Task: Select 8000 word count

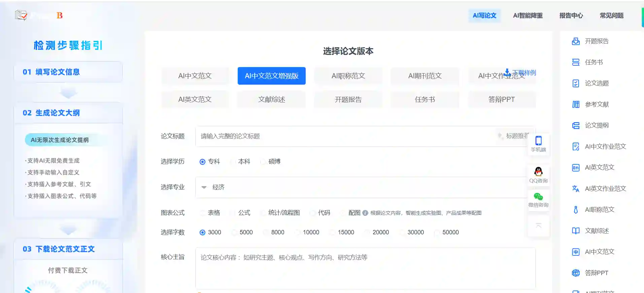Action: click(x=266, y=232)
